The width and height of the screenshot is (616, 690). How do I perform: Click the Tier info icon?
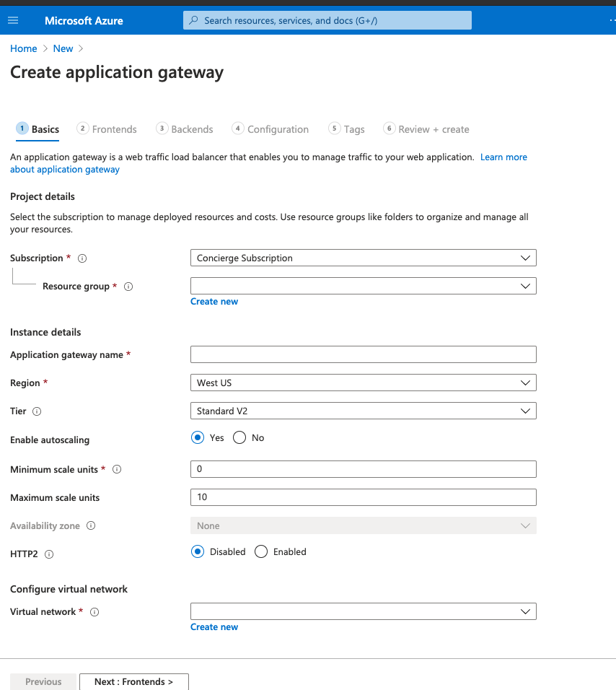tap(38, 411)
